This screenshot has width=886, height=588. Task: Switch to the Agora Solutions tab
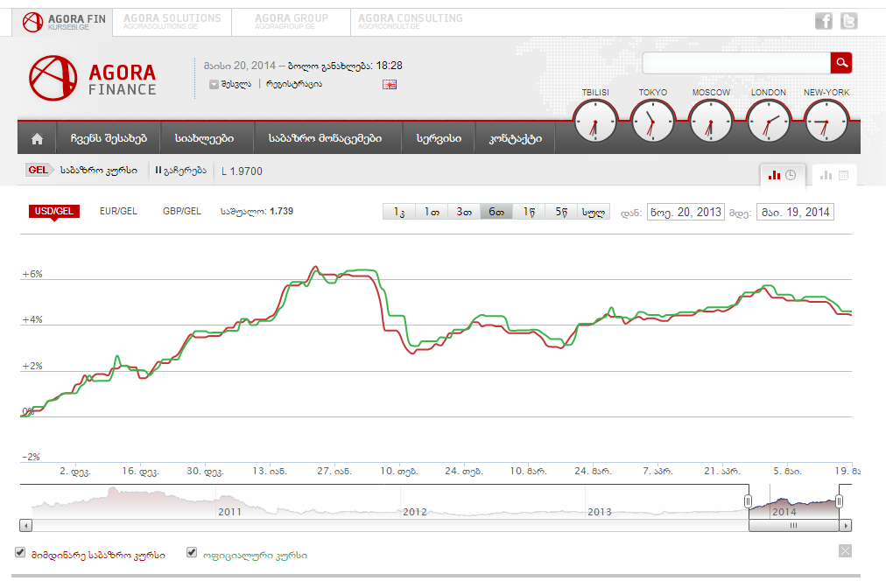[172, 22]
